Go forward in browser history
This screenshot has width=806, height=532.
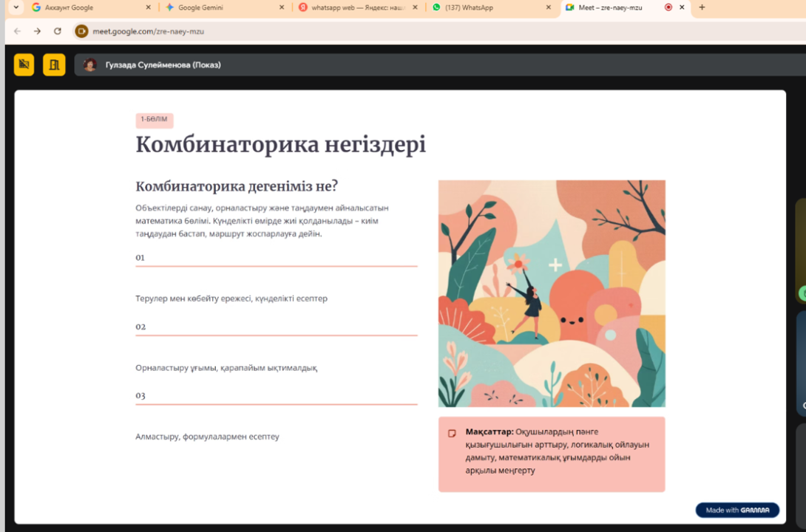coord(37,32)
